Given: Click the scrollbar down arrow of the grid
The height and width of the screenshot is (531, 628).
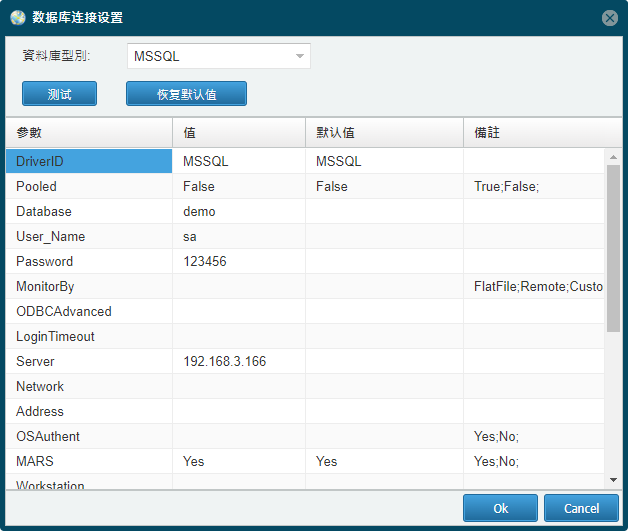Looking at the screenshot, I should [x=613, y=480].
